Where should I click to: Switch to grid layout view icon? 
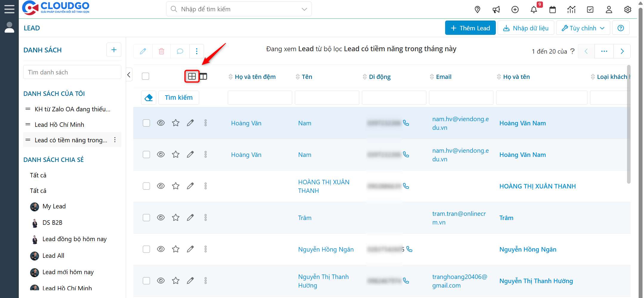pyautogui.click(x=192, y=77)
